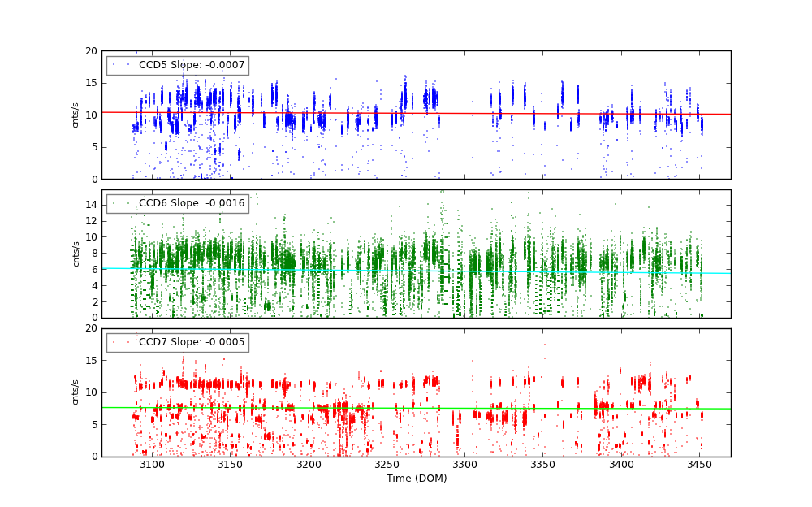Screen dimensions: 812x507
Task: Select the Time (DOM) x-axis label
Action: (416, 479)
